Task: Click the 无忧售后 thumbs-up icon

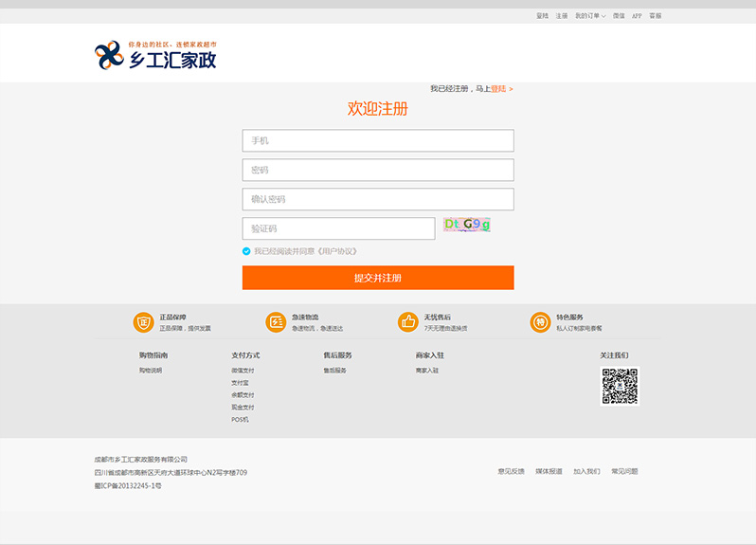Action: tap(408, 322)
